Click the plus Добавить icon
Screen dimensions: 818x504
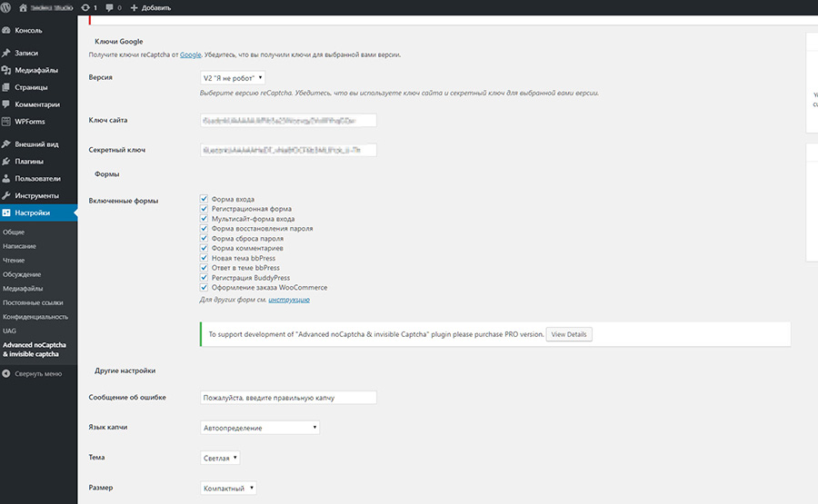(135, 8)
